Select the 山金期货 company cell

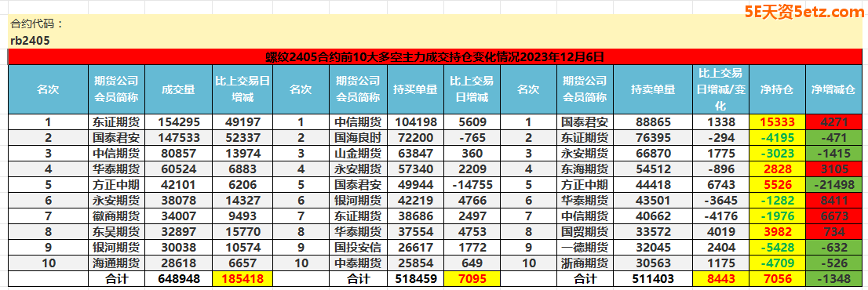(x=358, y=153)
